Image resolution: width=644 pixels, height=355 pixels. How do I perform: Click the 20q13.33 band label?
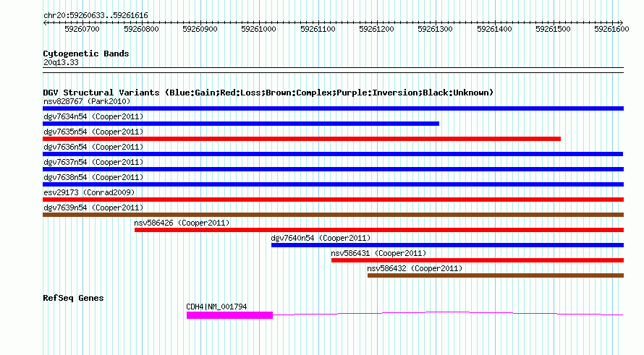(61, 62)
